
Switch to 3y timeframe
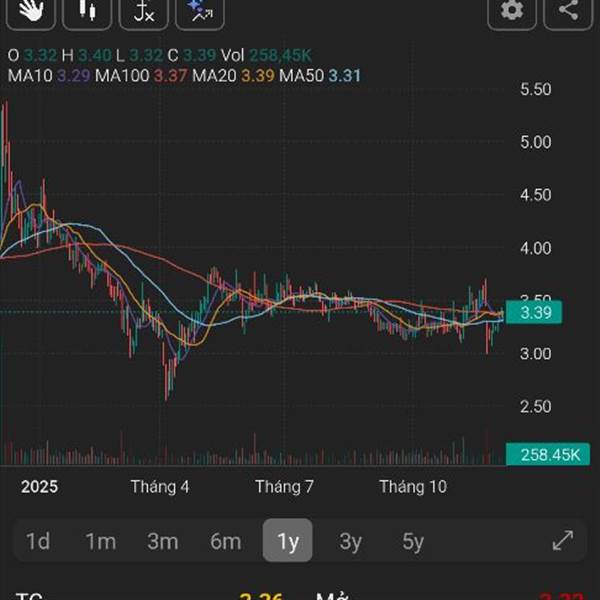coord(350,541)
